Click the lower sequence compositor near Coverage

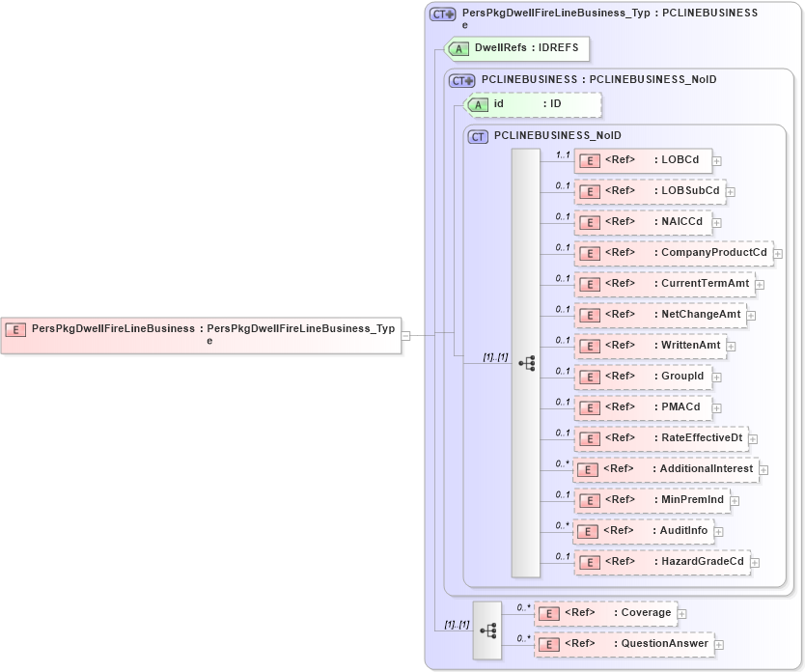[x=489, y=629]
